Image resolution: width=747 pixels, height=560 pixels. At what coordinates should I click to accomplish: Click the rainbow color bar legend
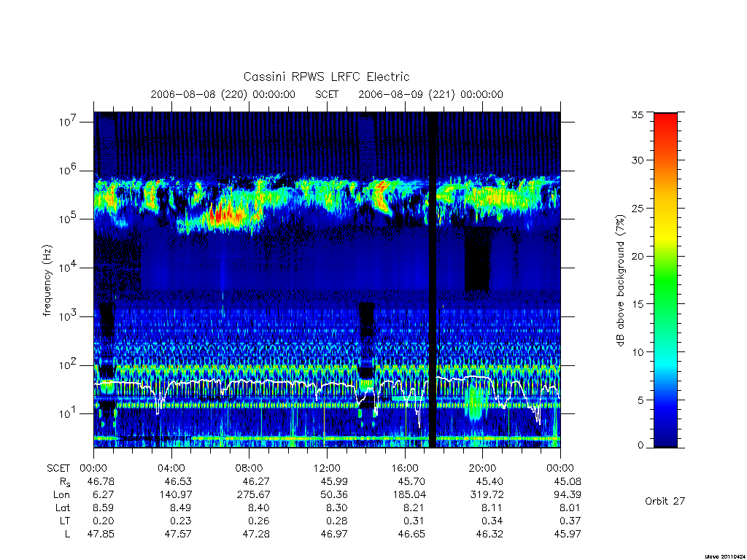coord(665,280)
